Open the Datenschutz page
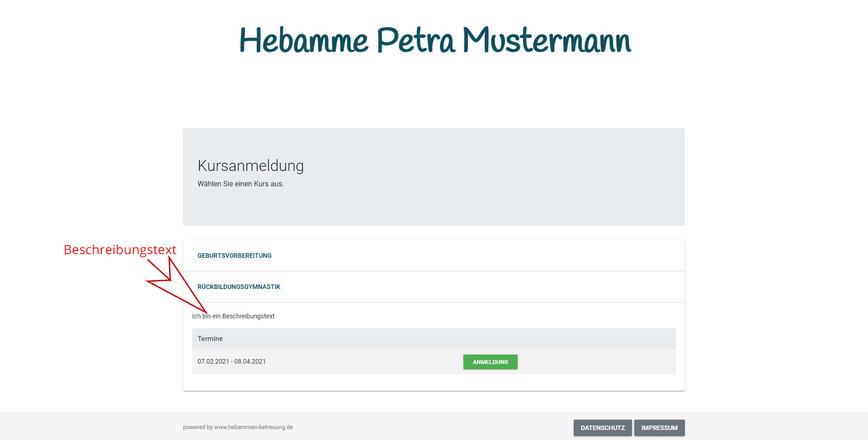Viewport: 868px width, 440px height. (602, 428)
